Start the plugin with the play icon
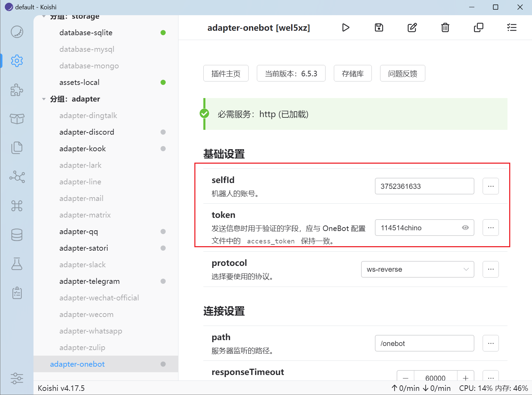The image size is (532, 395). [346, 28]
